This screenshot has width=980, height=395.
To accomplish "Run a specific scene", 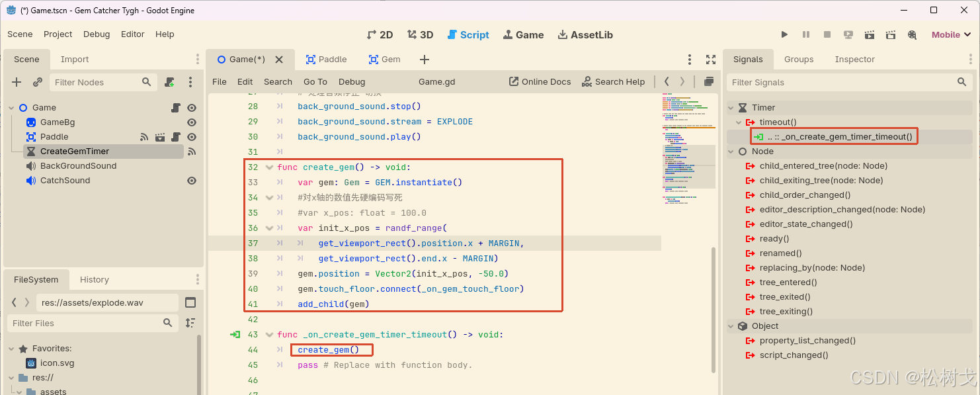I will click(x=891, y=34).
